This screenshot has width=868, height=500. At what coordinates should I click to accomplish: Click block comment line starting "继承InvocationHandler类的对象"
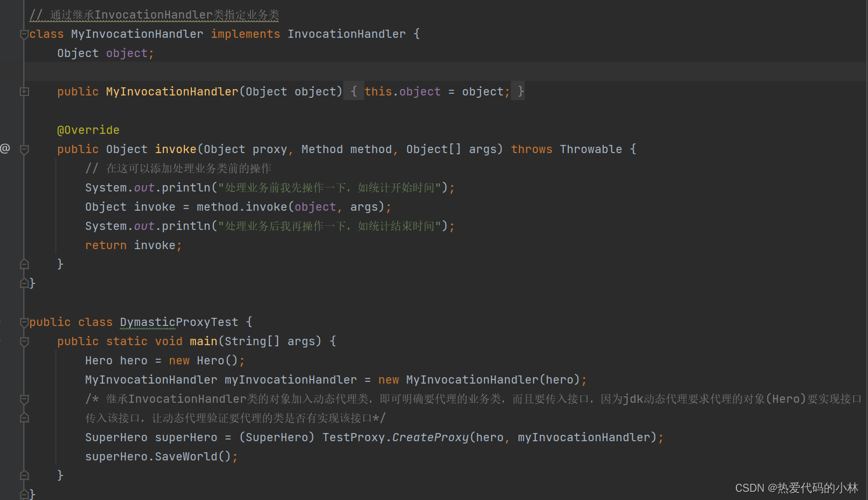coord(474,399)
